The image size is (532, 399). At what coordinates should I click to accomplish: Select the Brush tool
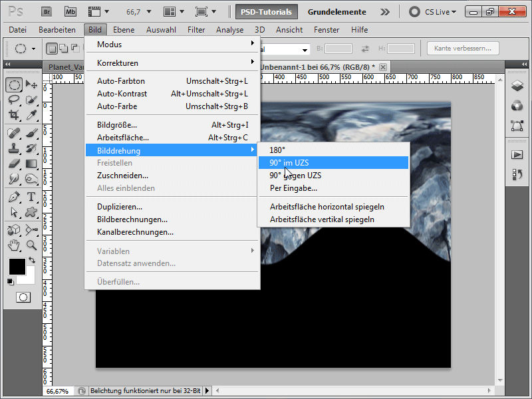[31, 132]
